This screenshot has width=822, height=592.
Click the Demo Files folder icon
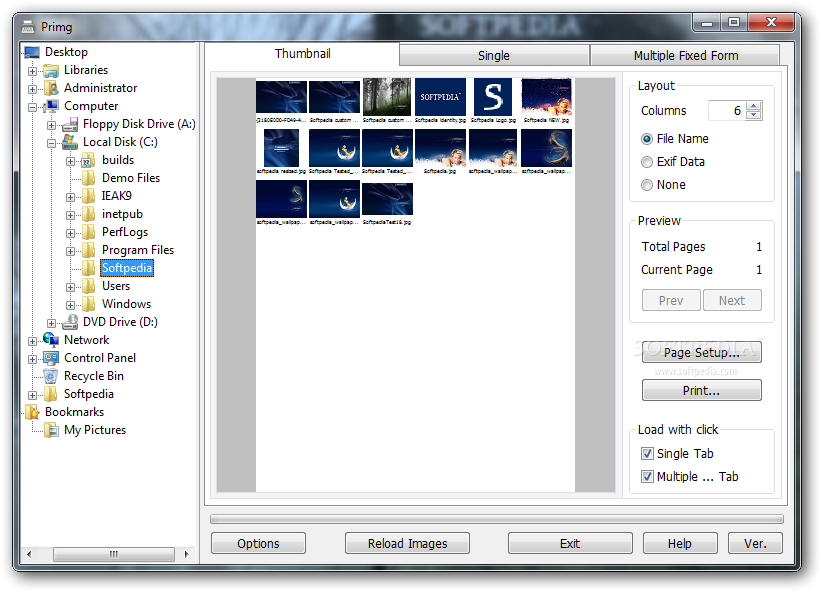click(x=88, y=178)
